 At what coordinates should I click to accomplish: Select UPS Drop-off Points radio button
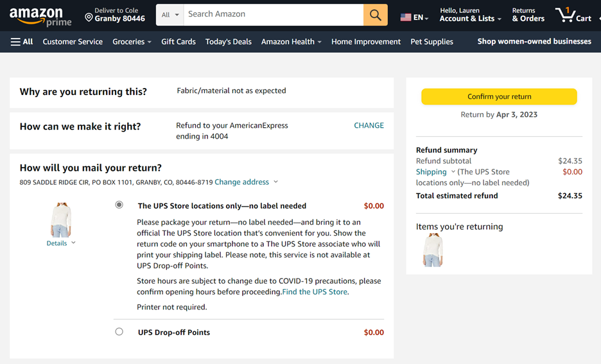119,331
